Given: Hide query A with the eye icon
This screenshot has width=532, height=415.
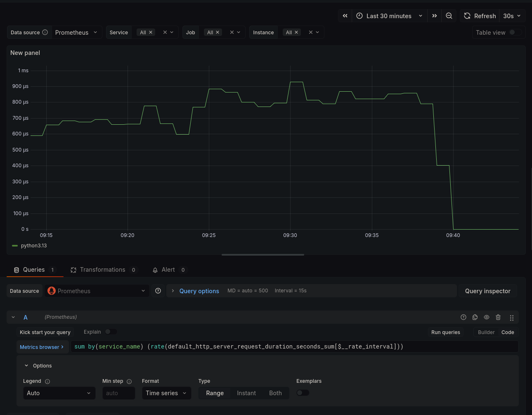Looking at the screenshot, I should coord(487,317).
